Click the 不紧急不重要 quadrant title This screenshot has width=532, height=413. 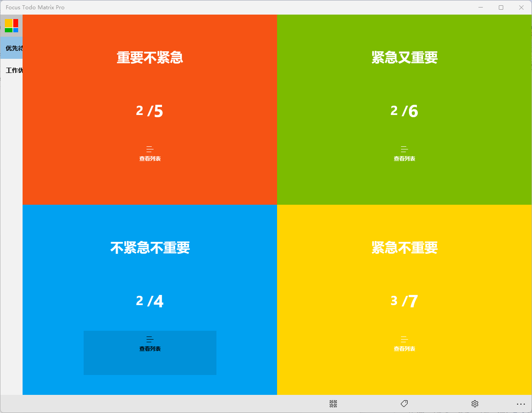click(150, 248)
